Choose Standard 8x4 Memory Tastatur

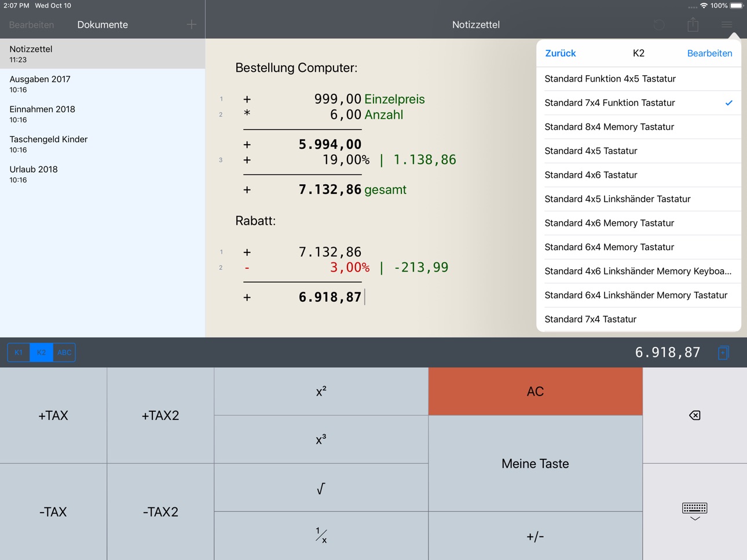pyautogui.click(x=639, y=127)
